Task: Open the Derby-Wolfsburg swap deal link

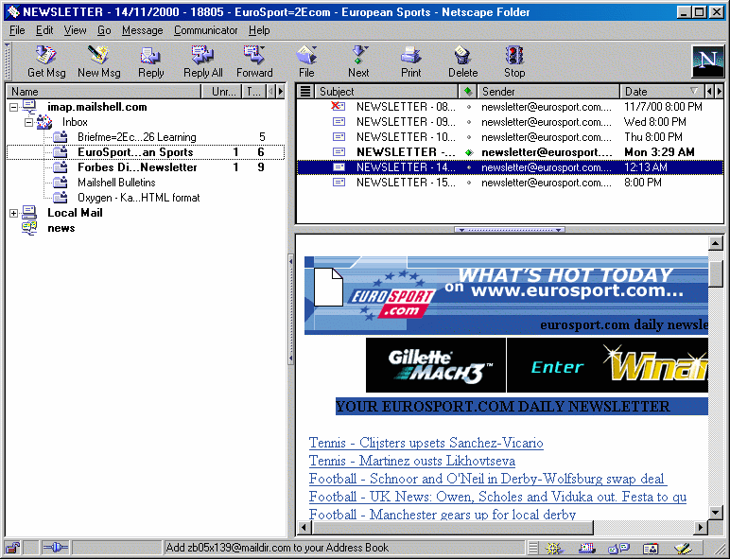Action: (488, 479)
